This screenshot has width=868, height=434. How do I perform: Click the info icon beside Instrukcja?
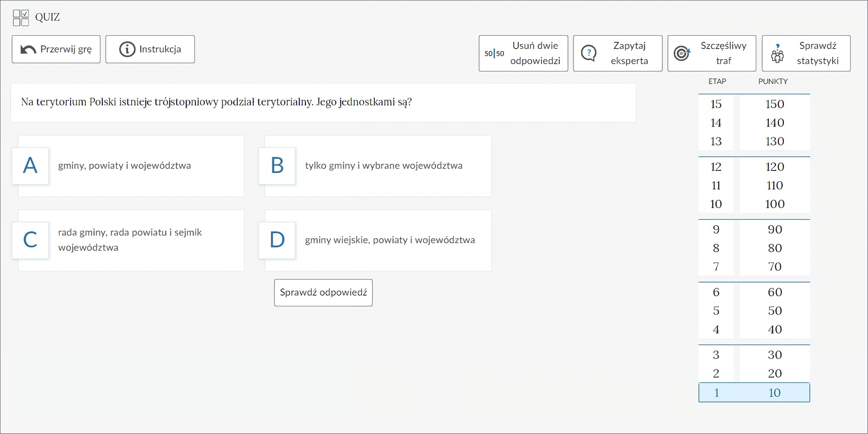(x=127, y=49)
